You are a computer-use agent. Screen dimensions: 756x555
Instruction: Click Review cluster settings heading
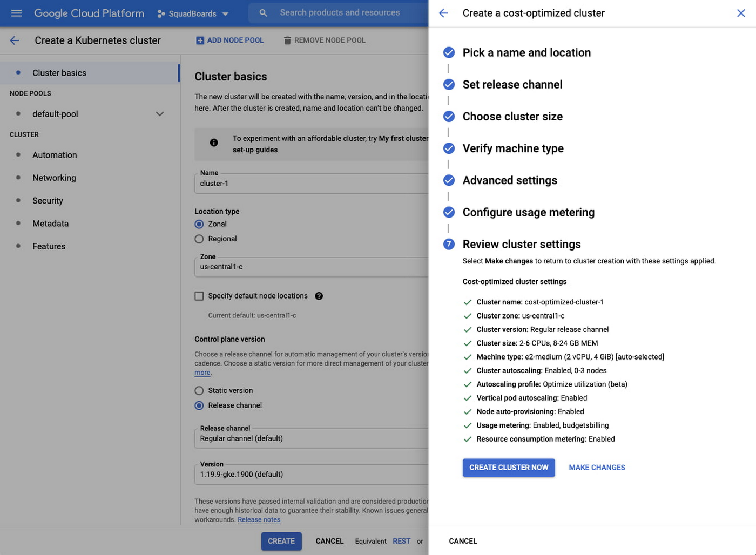[x=522, y=244]
